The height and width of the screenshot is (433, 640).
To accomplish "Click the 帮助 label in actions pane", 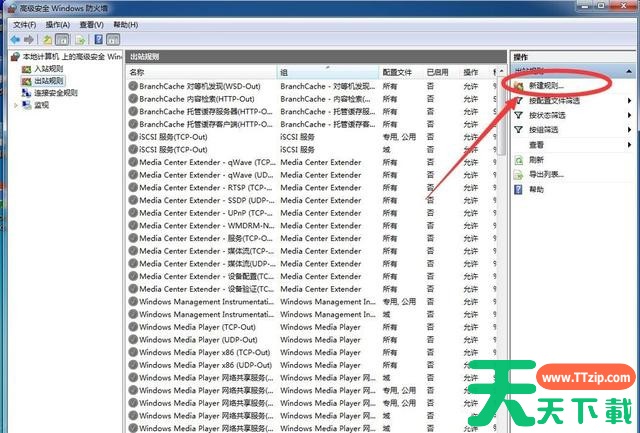I will point(536,189).
